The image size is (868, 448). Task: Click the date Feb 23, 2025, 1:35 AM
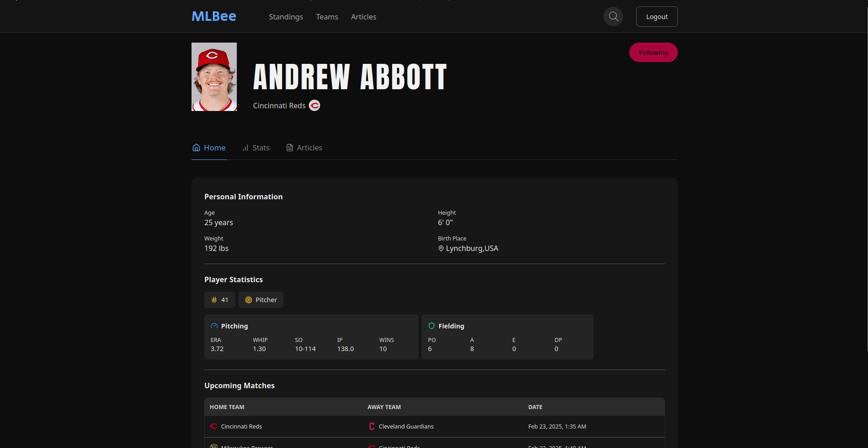coord(557,427)
